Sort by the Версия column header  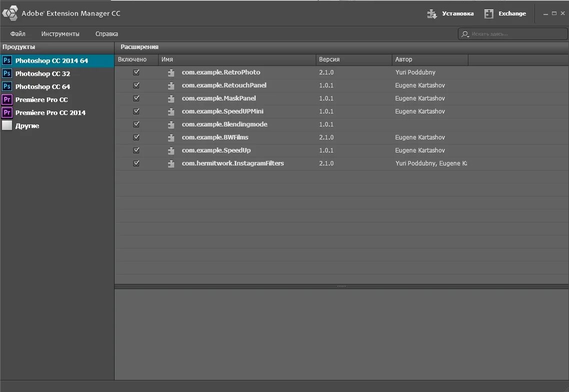(354, 59)
